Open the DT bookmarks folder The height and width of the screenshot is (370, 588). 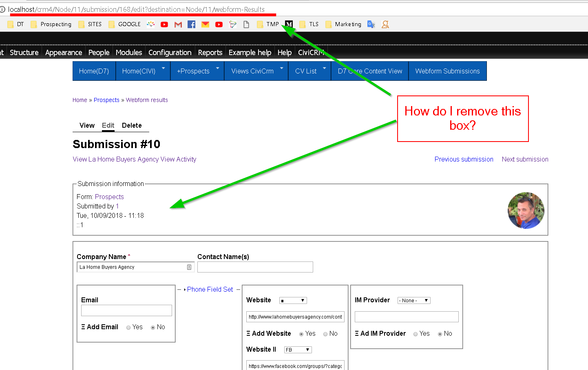click(15, 24)
